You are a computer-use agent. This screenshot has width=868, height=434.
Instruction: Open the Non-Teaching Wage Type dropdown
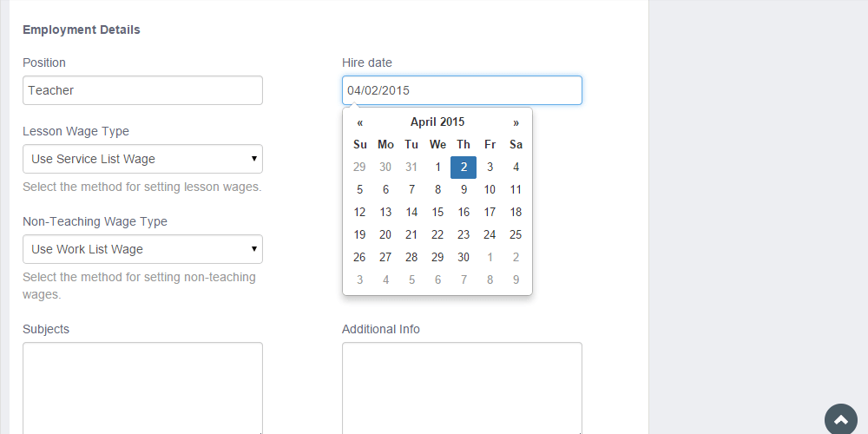pyautogui.click(x=143, y=249)
